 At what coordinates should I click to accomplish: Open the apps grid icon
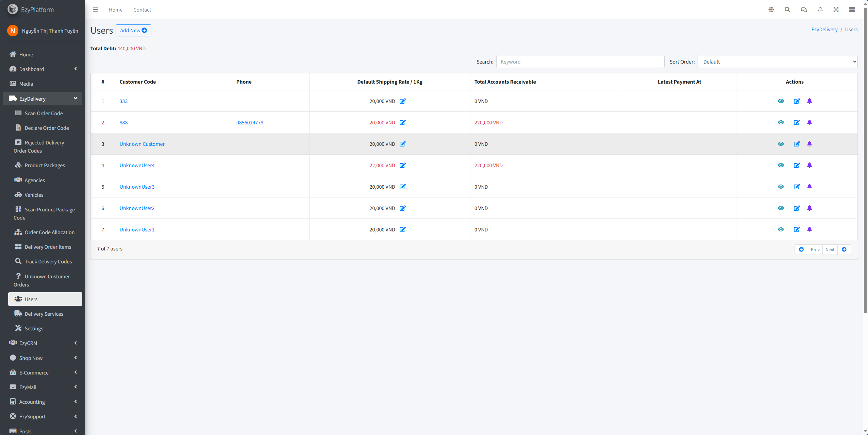click(852, 10)
